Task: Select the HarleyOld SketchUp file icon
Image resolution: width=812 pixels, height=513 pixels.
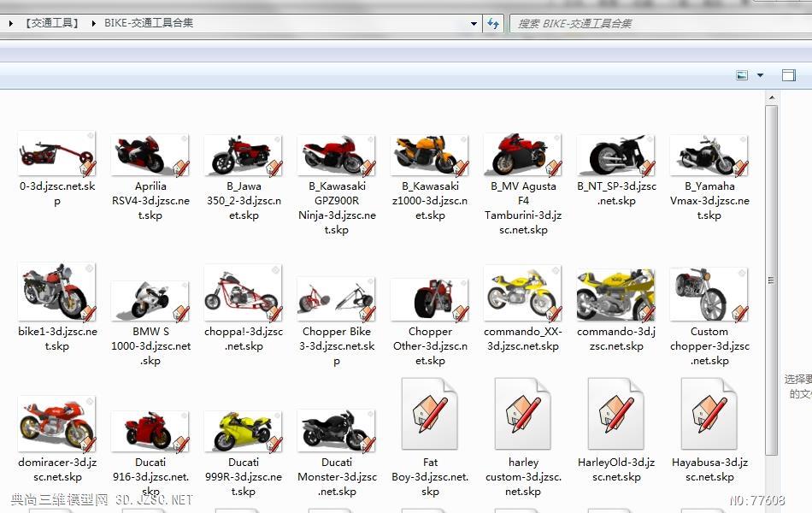Action: pyautogui.click(x=616, y=414)
